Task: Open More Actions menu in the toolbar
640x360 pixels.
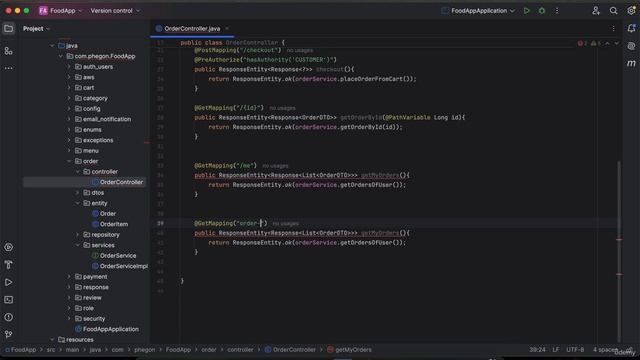Action: 557,11
